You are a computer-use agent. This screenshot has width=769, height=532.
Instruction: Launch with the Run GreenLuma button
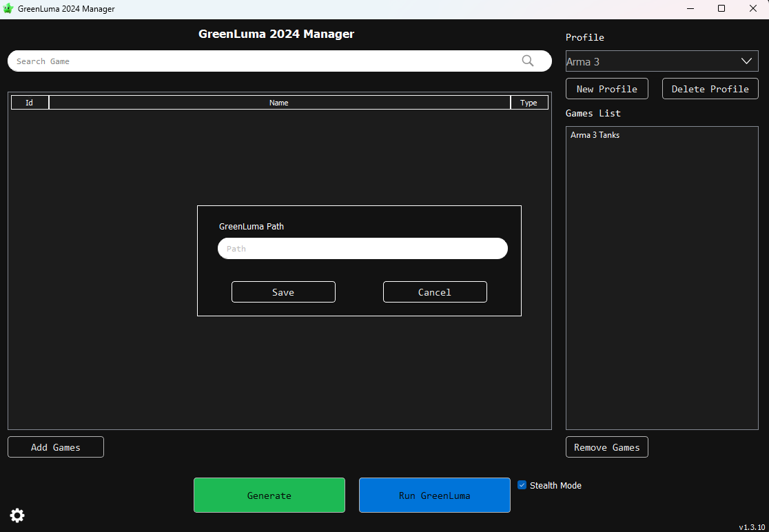[434, 495]
